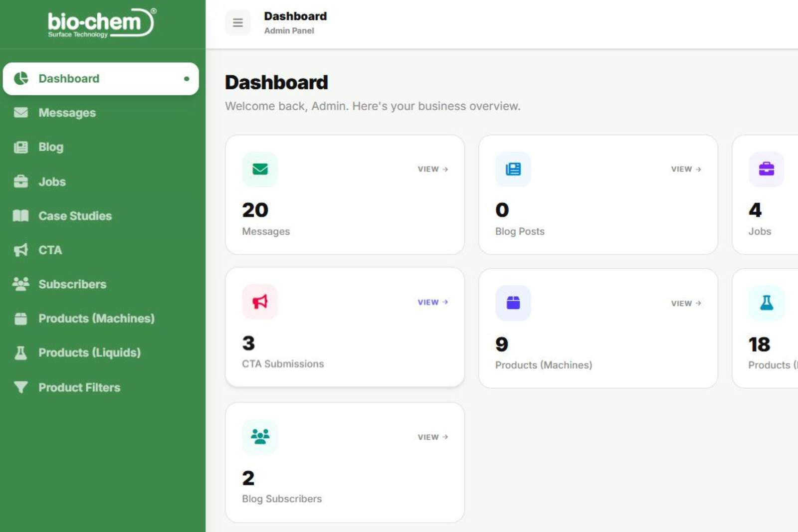Click the 9 count on Products (Machines) card

(502, 344)
